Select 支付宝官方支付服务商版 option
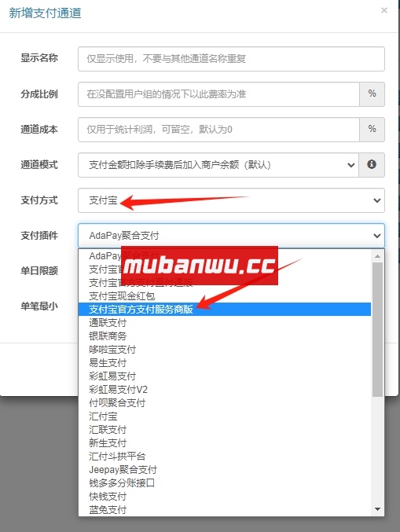Viewport: 400px width, 532px height. pos(225,309)
